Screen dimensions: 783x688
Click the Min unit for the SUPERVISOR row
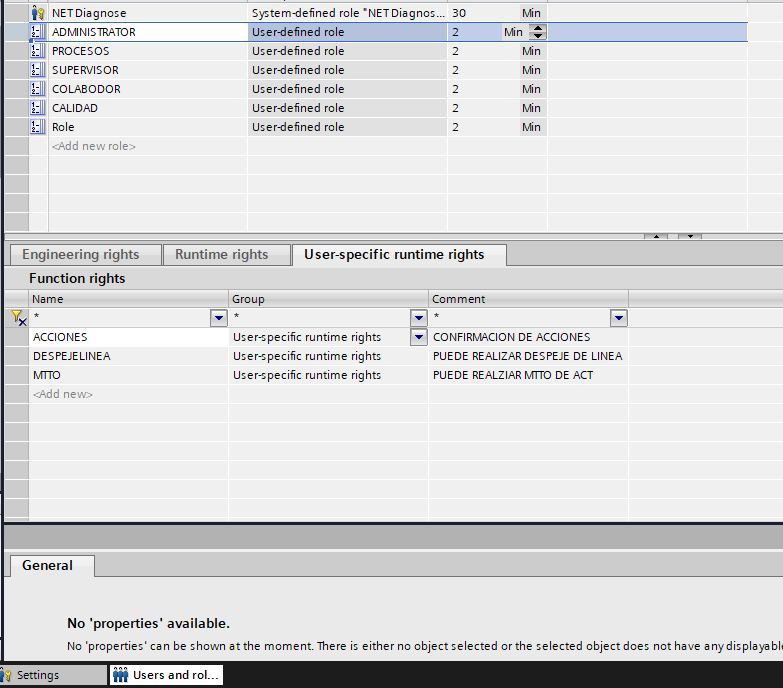coord(531,70)
